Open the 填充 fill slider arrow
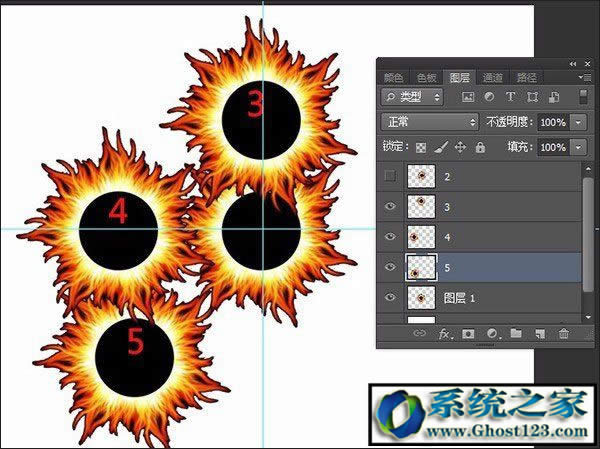600x449 pixels. click(578, 147)
